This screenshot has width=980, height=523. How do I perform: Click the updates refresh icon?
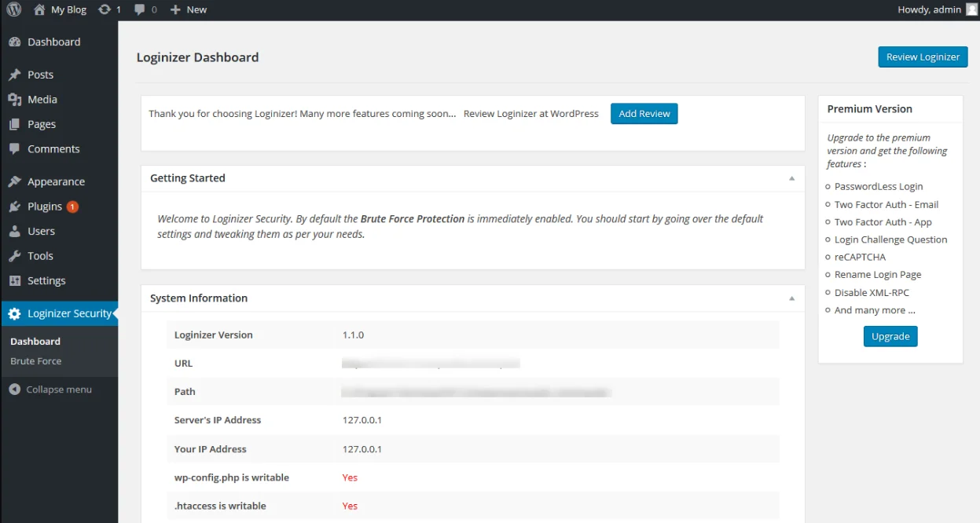click(105, 9)
